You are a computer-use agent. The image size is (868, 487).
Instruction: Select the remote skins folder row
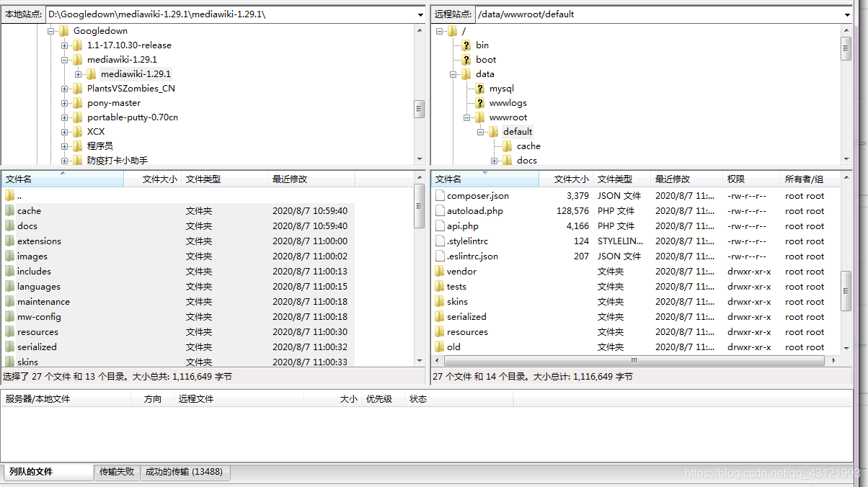click(x=634, y=302)
